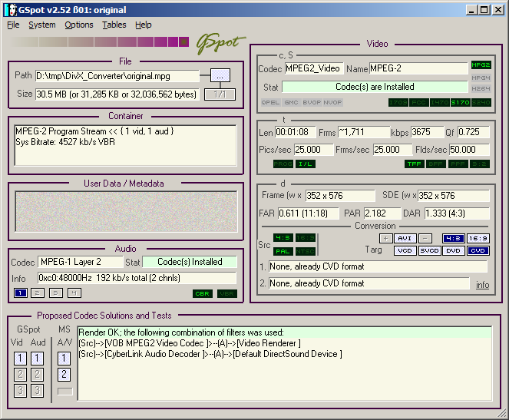509x420 pixels.
Task: Run GSpot Vid test 1
Action: pos(20,359)
